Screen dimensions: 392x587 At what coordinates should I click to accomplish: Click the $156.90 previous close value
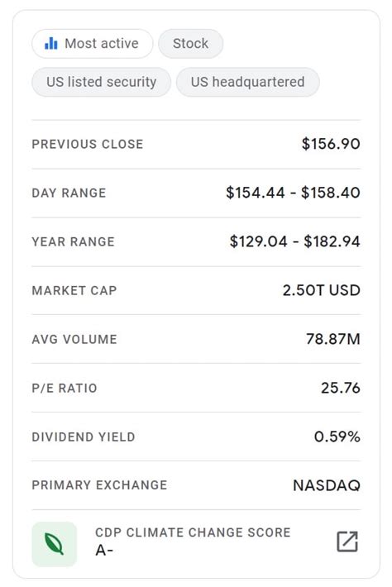click(331, 144)
